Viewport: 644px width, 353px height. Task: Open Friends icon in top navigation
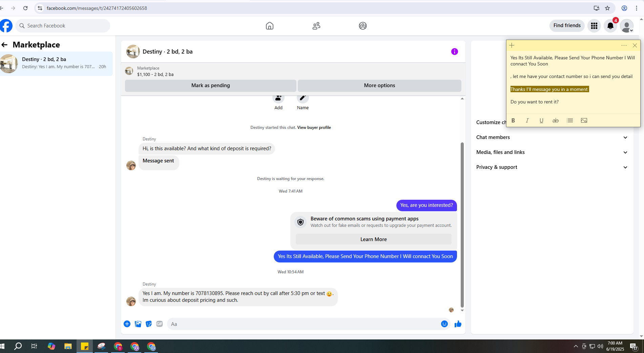click(316, 26)
